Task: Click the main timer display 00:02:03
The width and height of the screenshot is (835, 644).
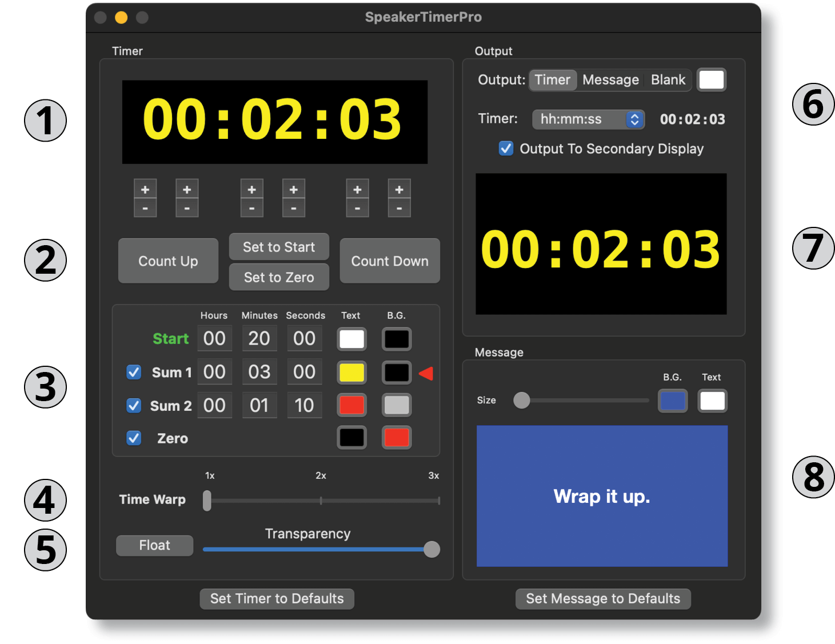Action: click(x=275, y=122)
